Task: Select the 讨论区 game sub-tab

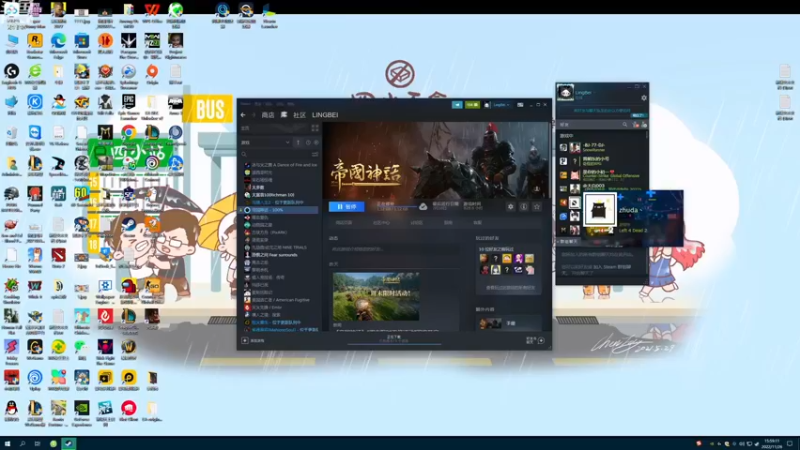Action: (416, 223)
